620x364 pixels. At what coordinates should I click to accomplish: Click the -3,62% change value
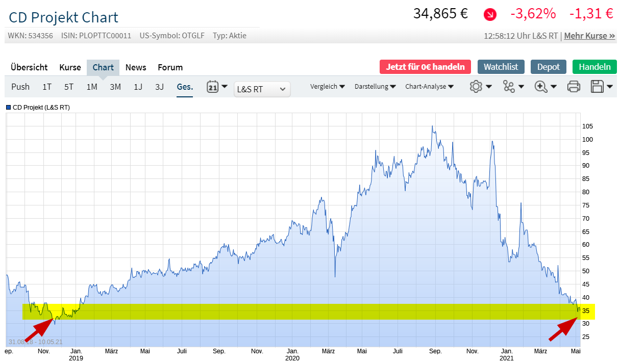point(533,14)
